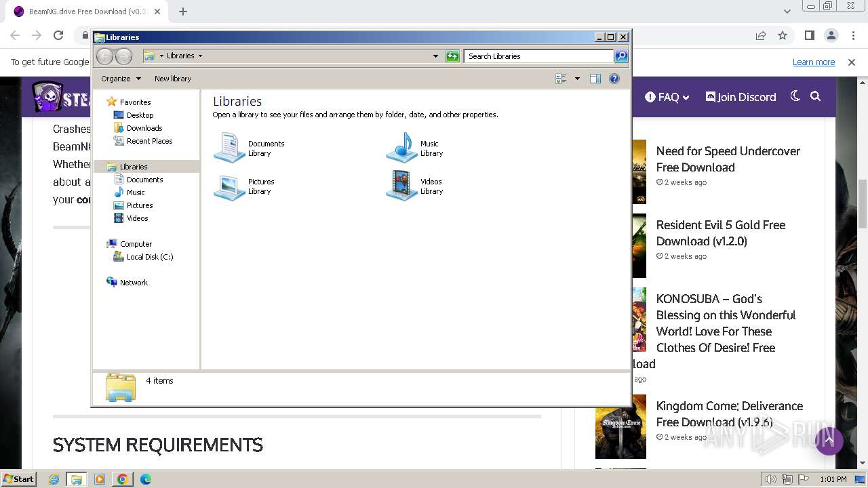Click the search magnifier in Libraries window
This screenshot has height=488, width=868.
pyautogui.click(x=621, y=56)
